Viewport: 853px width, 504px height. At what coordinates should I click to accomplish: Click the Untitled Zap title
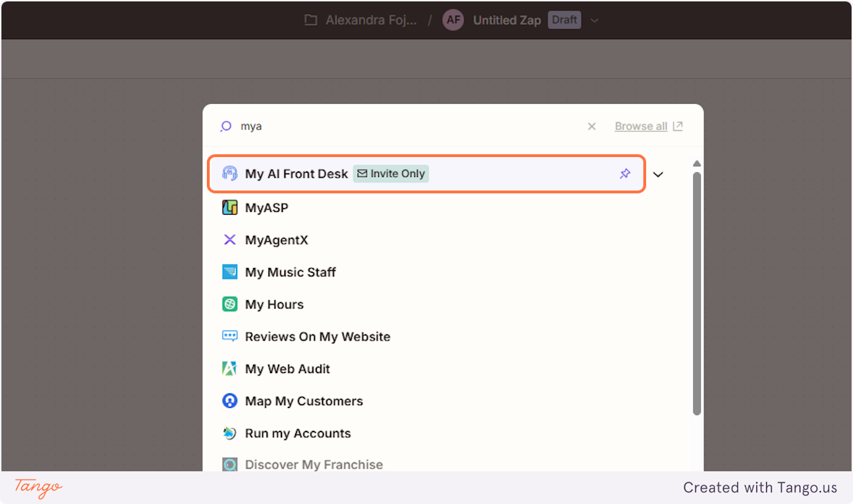pos(507,20)
